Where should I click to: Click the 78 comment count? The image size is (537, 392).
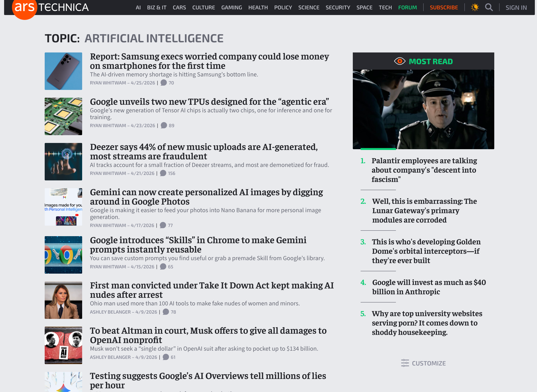pyautogui.click(x=173, y=312)
